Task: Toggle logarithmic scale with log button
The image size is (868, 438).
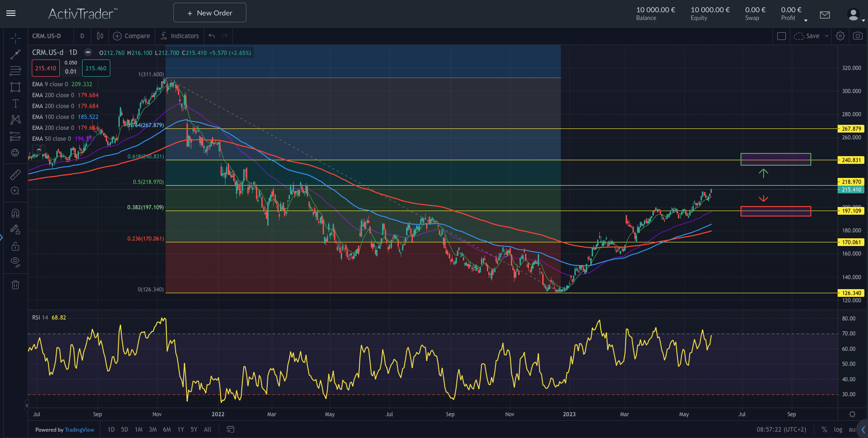Action: [x=838, y=429]
